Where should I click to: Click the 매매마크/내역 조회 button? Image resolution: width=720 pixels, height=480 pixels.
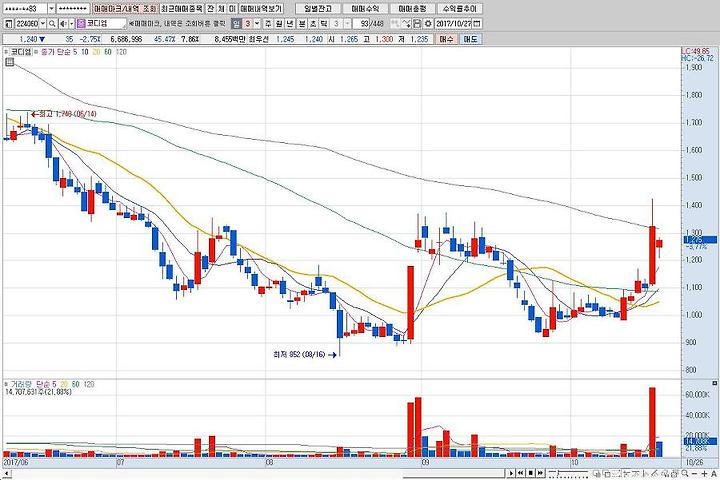coord(126,9)
